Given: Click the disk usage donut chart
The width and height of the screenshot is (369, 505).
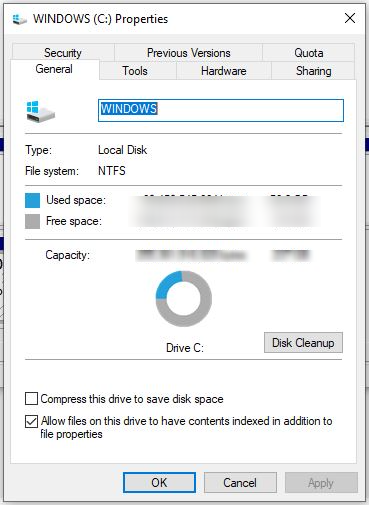Looking at the screenshot, I should click(184, 299).
